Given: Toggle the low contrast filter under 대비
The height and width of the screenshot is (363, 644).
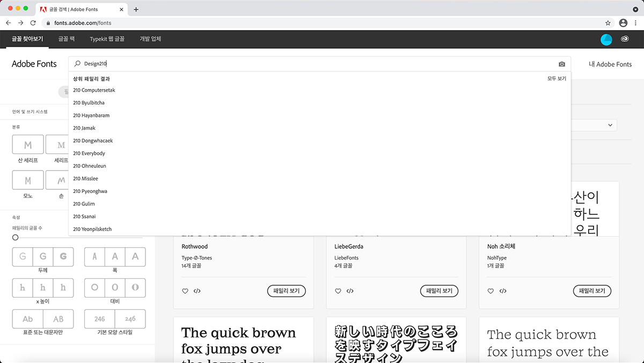Looking at the screenshot, I should [94, 287].
